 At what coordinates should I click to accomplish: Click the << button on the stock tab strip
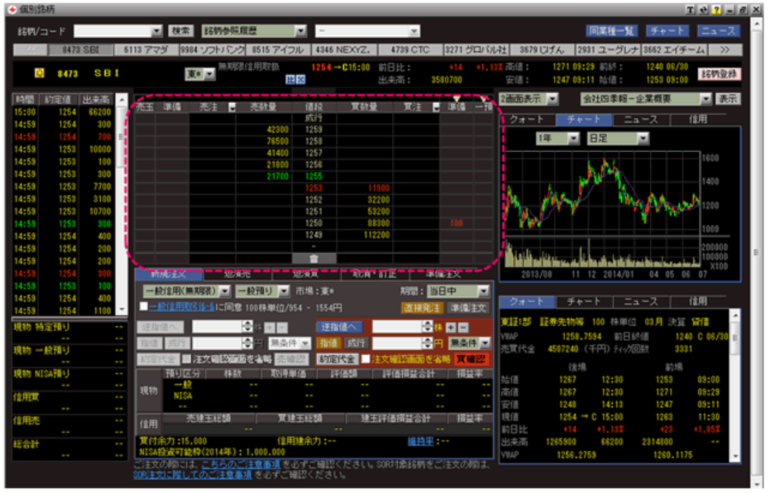30,50
